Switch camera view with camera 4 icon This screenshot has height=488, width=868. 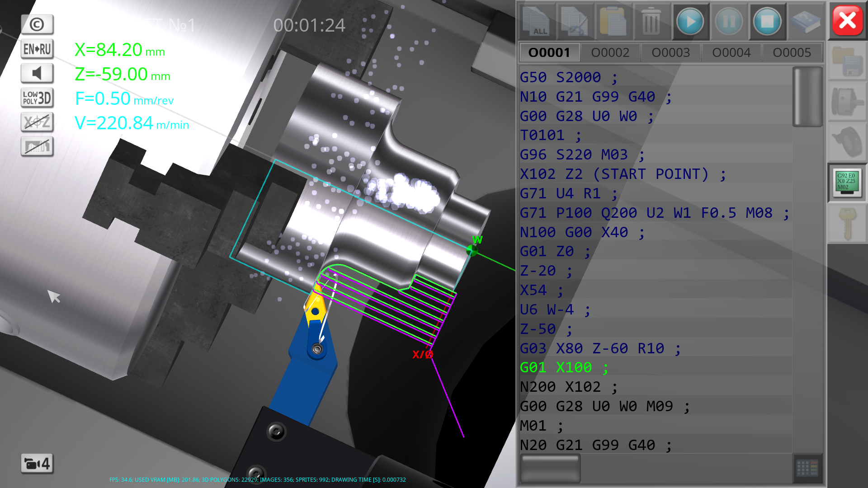pos(37,464)
